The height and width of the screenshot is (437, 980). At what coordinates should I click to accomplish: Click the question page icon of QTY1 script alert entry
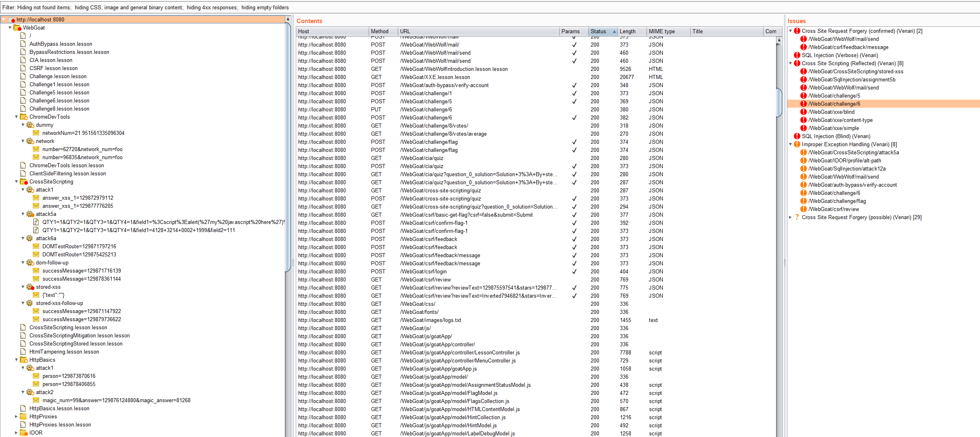[36, 222]
